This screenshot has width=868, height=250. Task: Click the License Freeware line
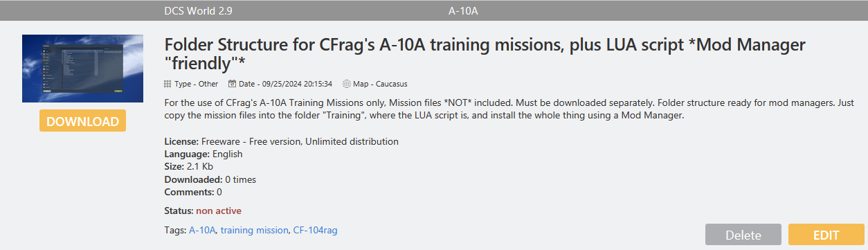point(281,141)
